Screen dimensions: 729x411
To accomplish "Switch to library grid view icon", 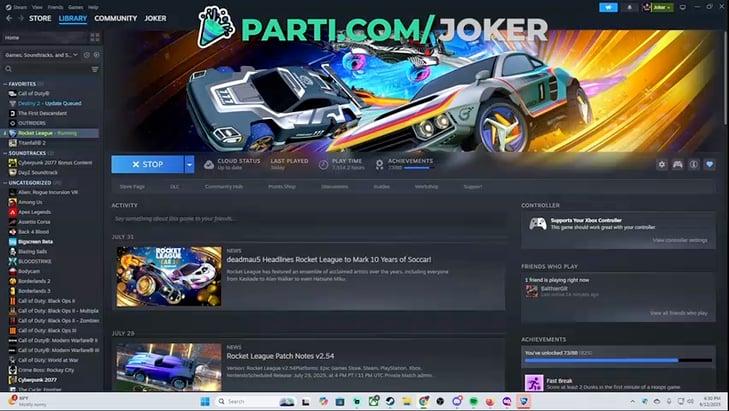I will click(95, 38).
